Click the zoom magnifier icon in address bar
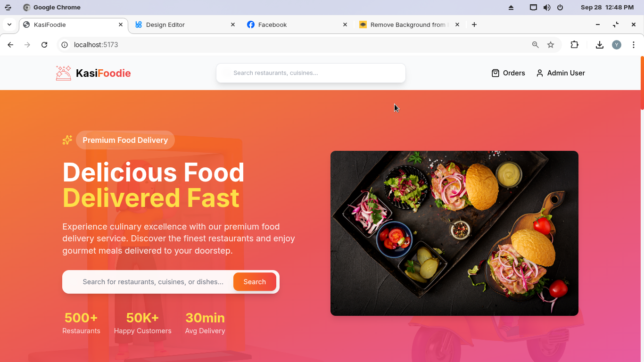Viewport: 644px width, 362px height. pyautogui.click(x=536, y=45)
